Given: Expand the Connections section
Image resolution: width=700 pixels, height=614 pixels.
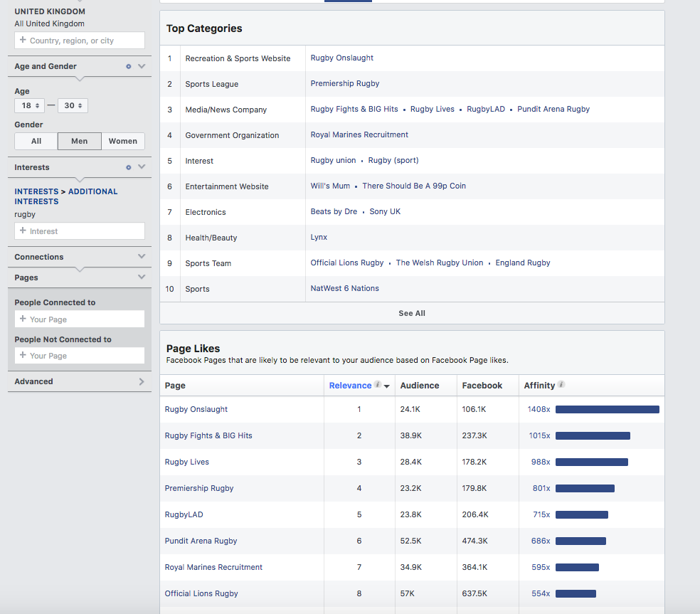Looking at the screenshot, I should point(142,256).
